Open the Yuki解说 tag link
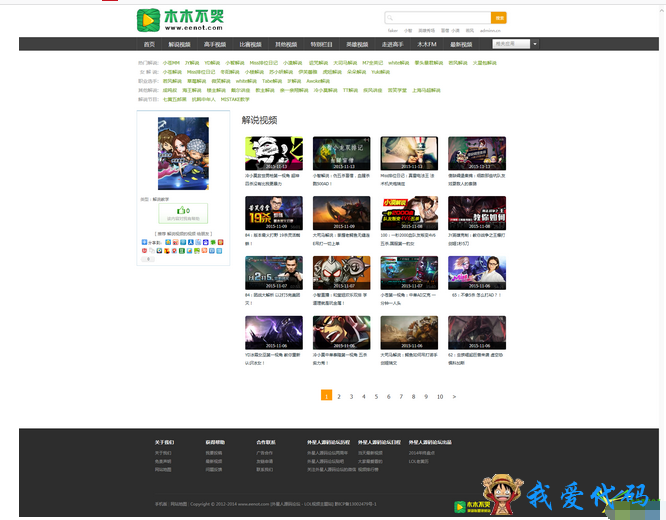Image resolution: width=666 pixels, height=520 pixels. (381, 72)
